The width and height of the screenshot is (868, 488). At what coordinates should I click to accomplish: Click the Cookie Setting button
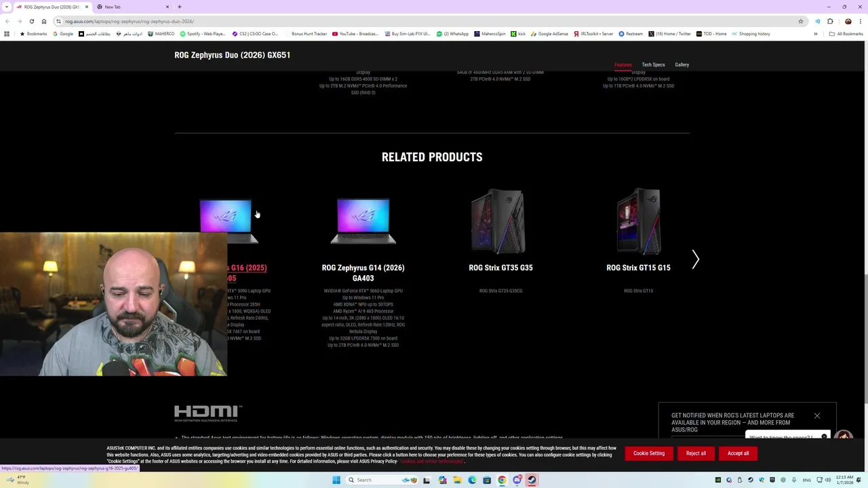pyautogui.click(x=649, y=453)
